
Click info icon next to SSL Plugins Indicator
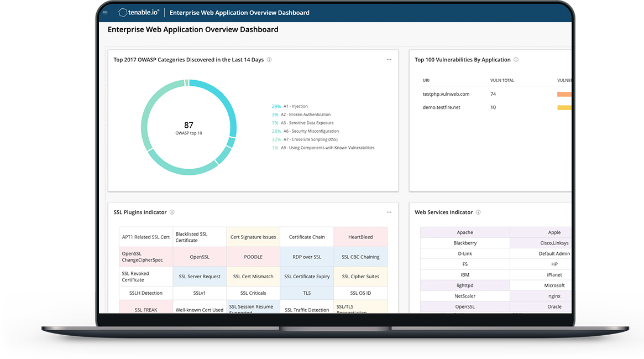point(172,212)
